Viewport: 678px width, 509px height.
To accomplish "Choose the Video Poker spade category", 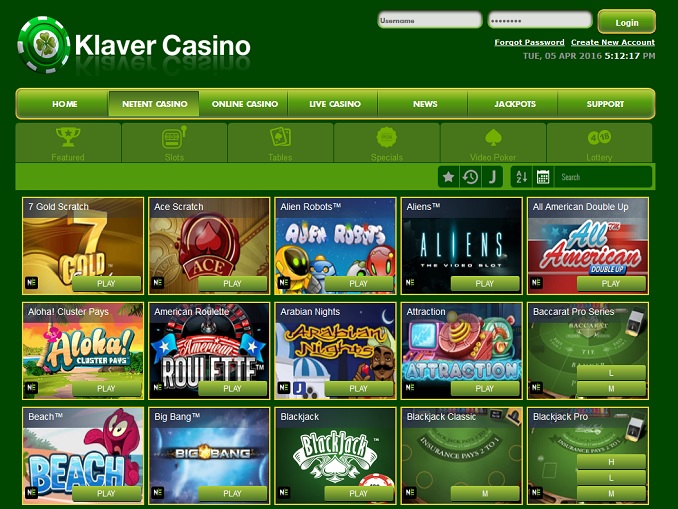I will (493, 143).
